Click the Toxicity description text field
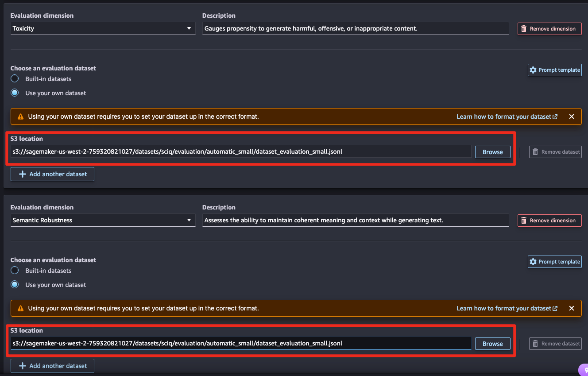This screenshot has height=376, width=588. click(356, 28)
